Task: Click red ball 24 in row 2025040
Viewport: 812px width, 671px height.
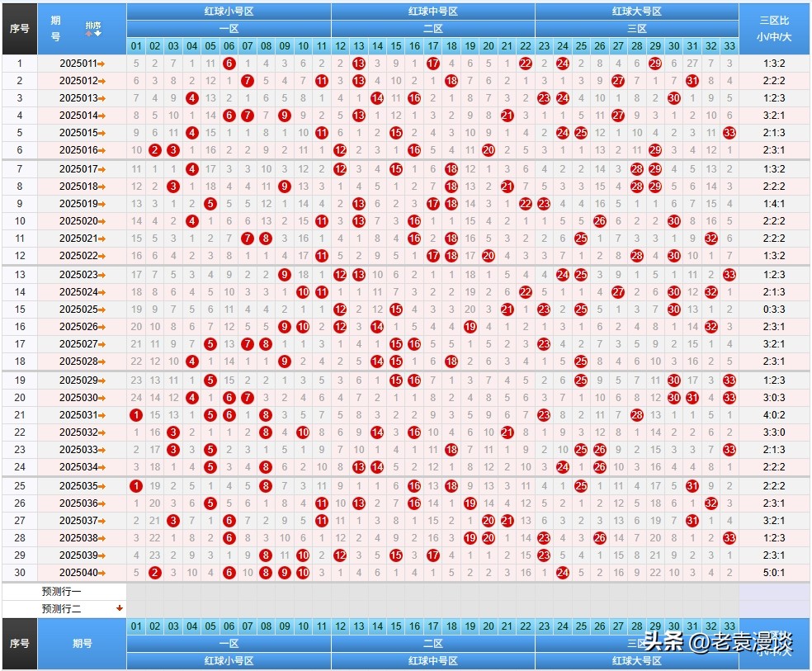Action: click(563, 573)
